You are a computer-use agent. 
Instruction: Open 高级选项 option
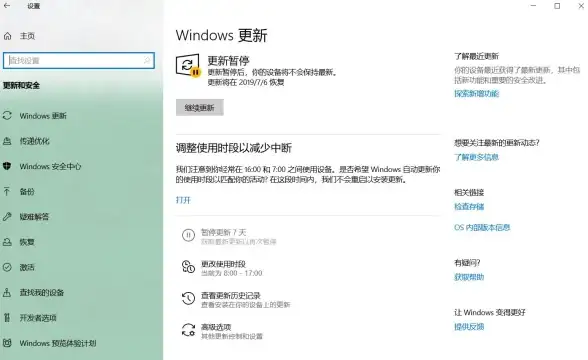[x=216, y=327]
